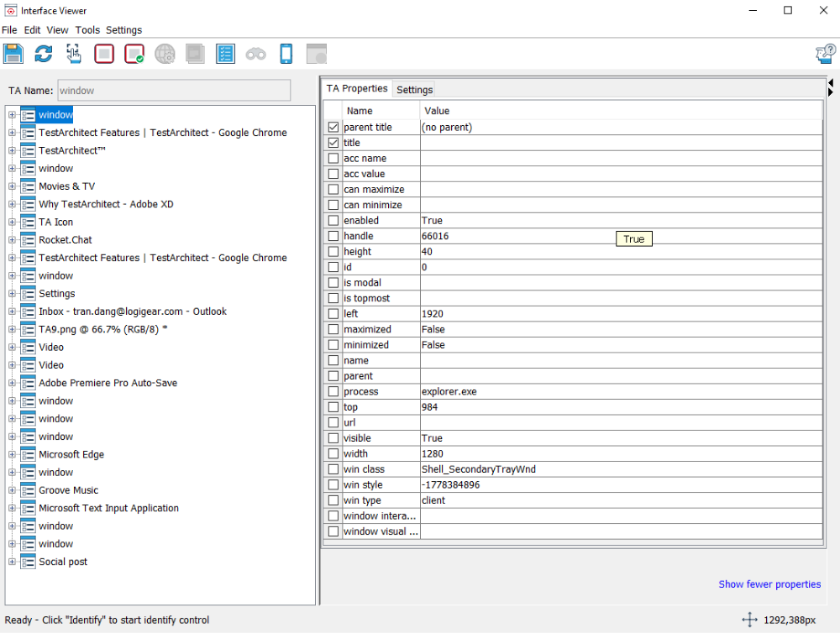This screenshot has height=633, width=840.
Task: Expand the highlighted window node at the top
Action: tap(12, 115)
